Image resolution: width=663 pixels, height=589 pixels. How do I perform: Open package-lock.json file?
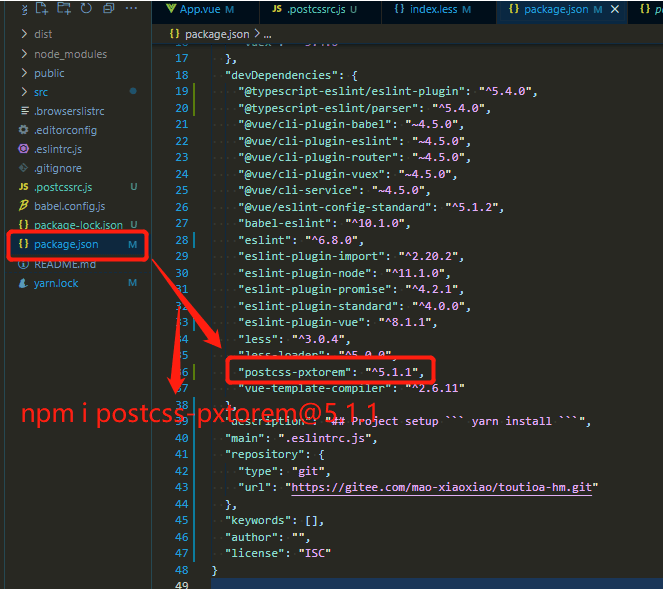(x=78, y=225)
